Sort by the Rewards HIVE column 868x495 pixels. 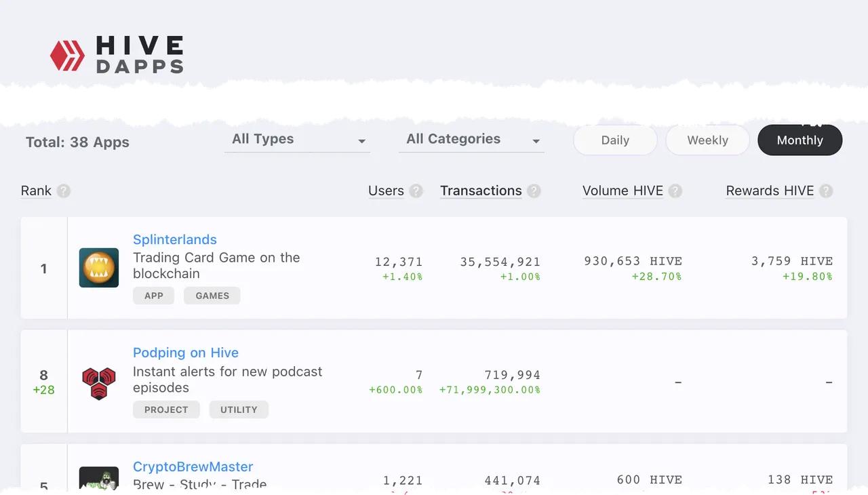[x=770, y=191]
